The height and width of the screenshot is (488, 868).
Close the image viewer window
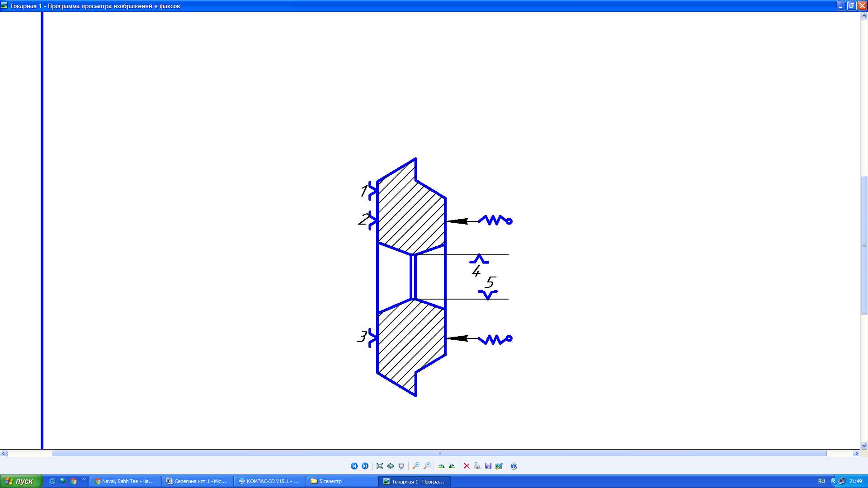862,6
